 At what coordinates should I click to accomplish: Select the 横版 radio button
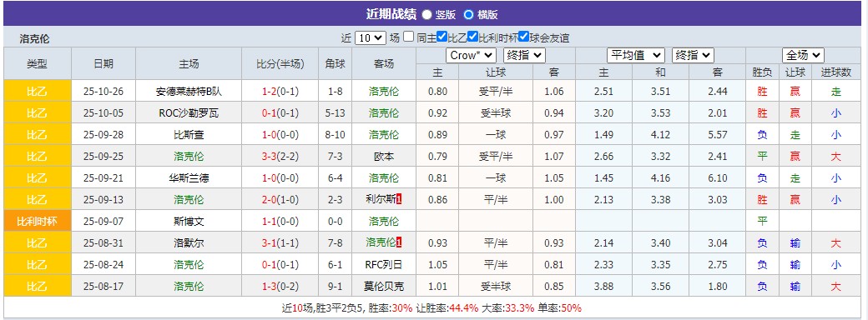click(x=469, y=15)
